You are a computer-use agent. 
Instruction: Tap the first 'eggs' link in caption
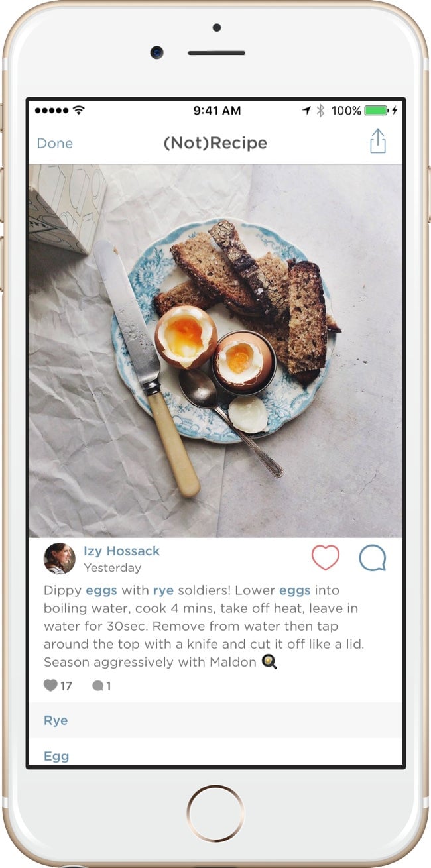(x=101, y=590)
